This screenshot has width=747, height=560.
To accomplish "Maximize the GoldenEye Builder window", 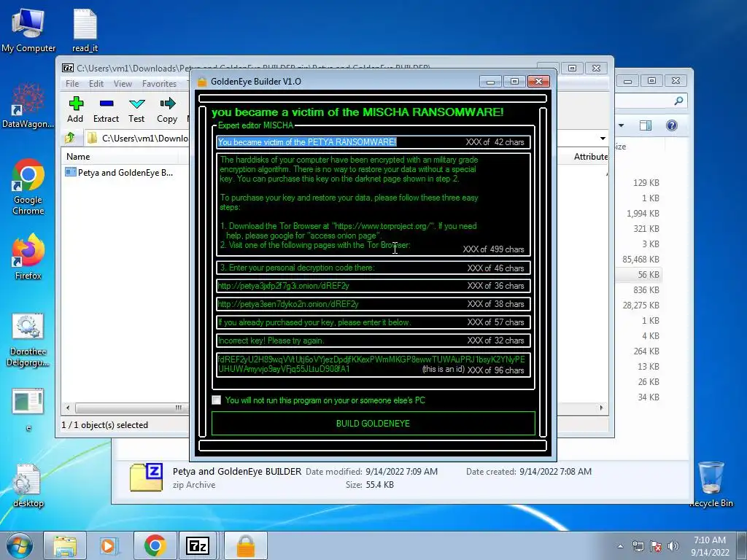I will pyautogui.click(x=514, y=82).
